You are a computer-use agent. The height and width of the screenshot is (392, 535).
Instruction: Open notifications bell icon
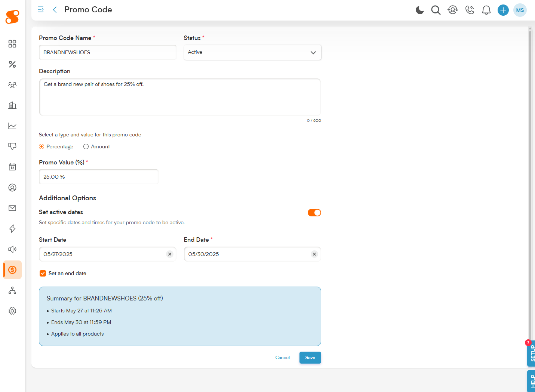pyautogui.click(x=486, y=10)
